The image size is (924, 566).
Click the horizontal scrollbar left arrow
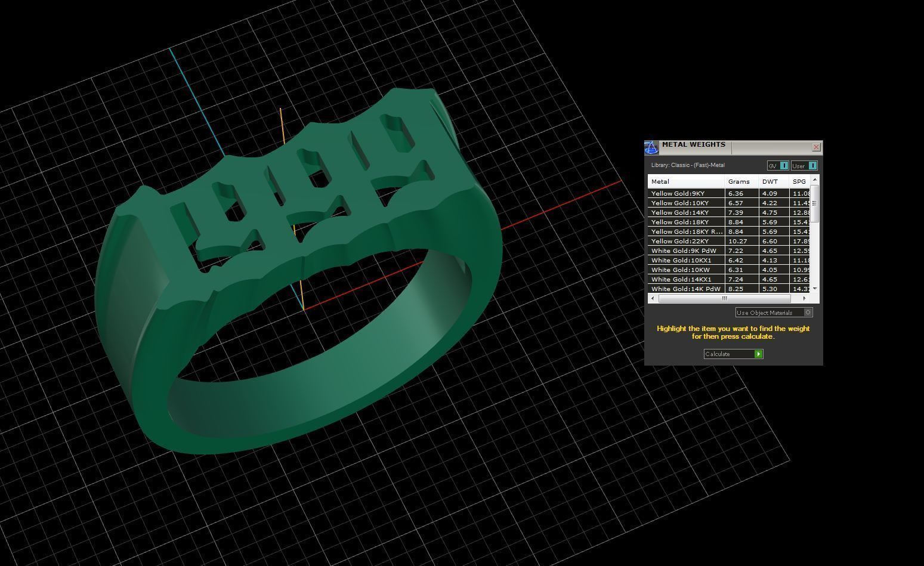653,298
